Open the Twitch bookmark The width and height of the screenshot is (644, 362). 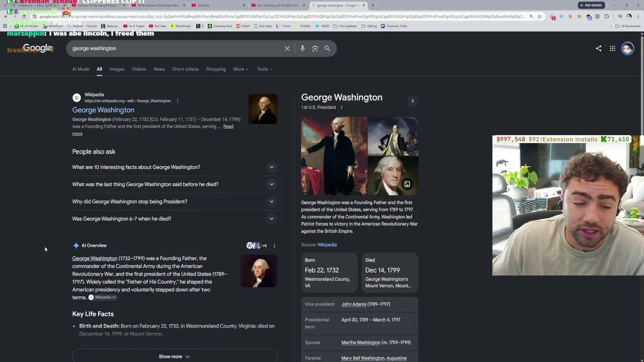click(284, 26)
